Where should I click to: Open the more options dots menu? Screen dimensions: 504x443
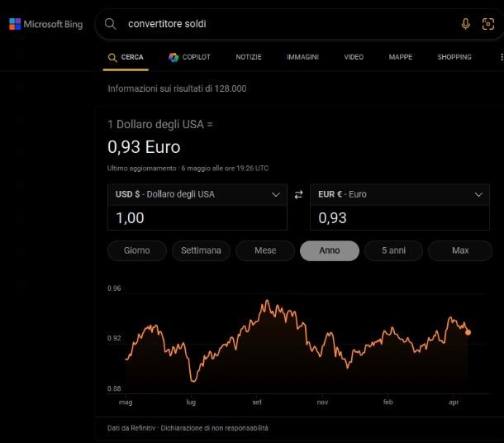tap(502, 57)
